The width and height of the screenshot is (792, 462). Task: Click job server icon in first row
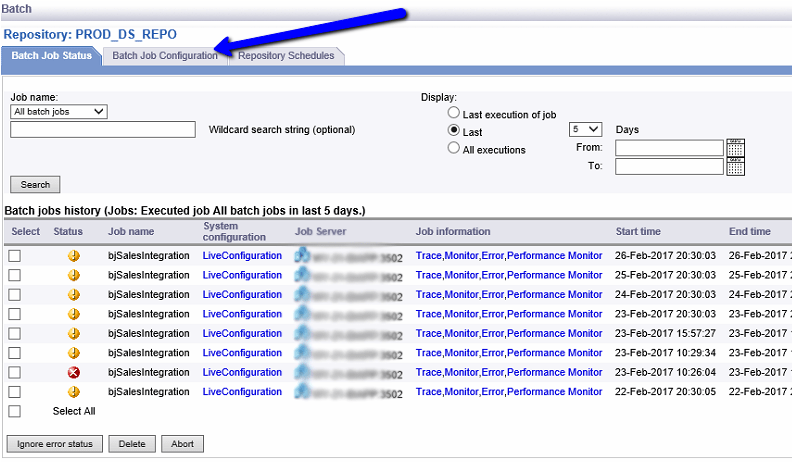click(x=302, y=256)
